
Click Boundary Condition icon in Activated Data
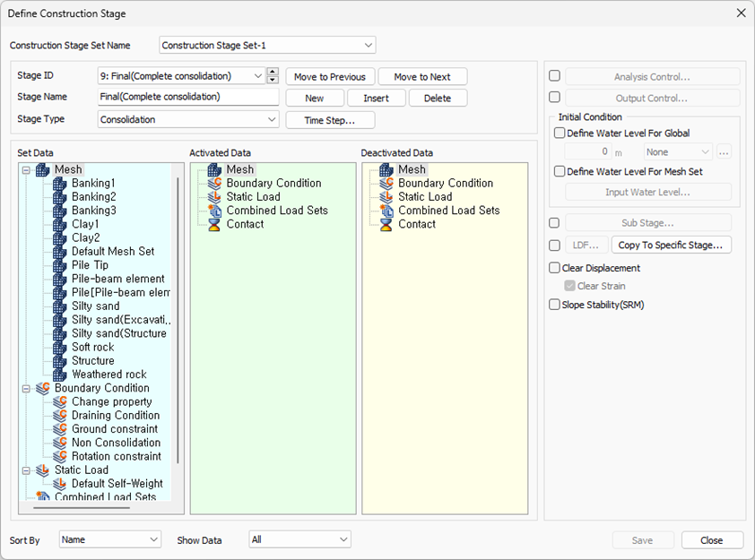click(214, 184)
